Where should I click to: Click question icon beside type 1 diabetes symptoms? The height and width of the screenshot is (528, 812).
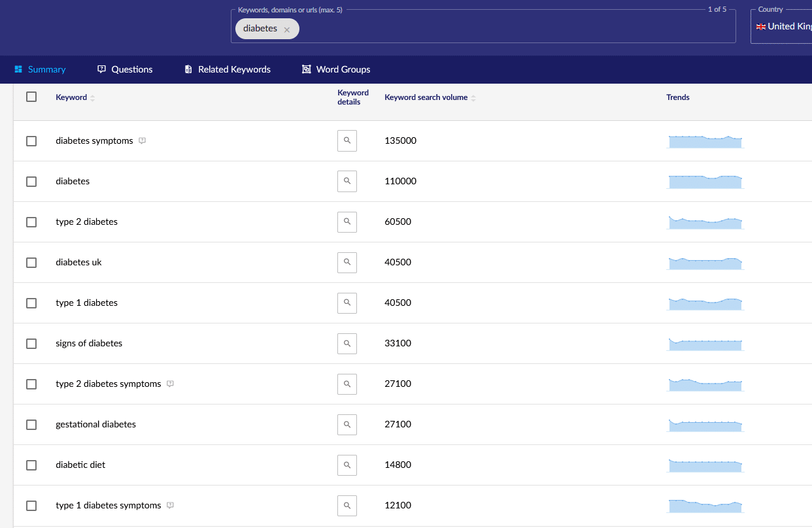[x=170, y=505]
